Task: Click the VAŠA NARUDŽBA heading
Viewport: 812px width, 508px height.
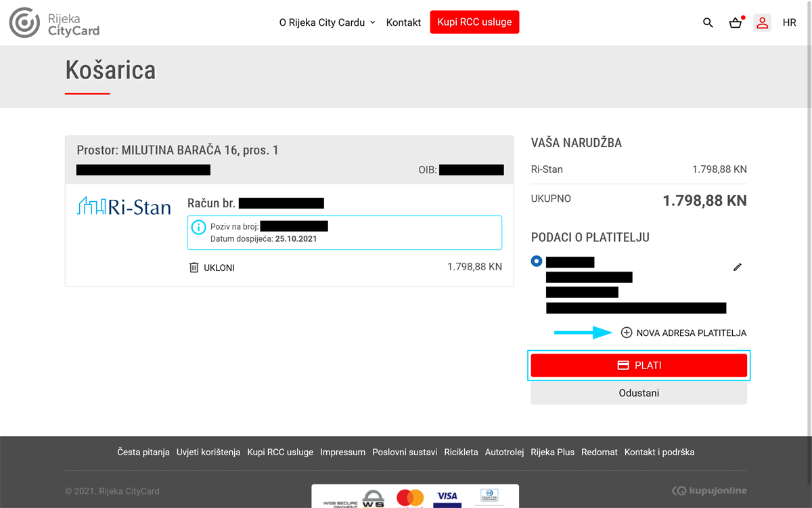Action: (x=577, y=143)
